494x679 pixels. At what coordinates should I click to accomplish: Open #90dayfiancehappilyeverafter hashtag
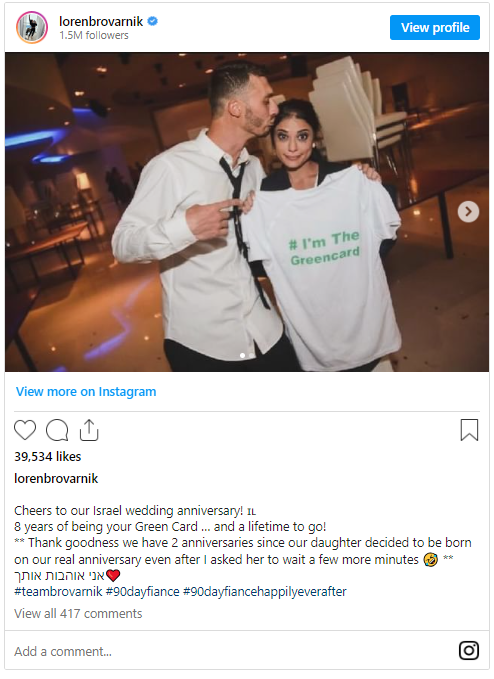[x=265, y=592]
